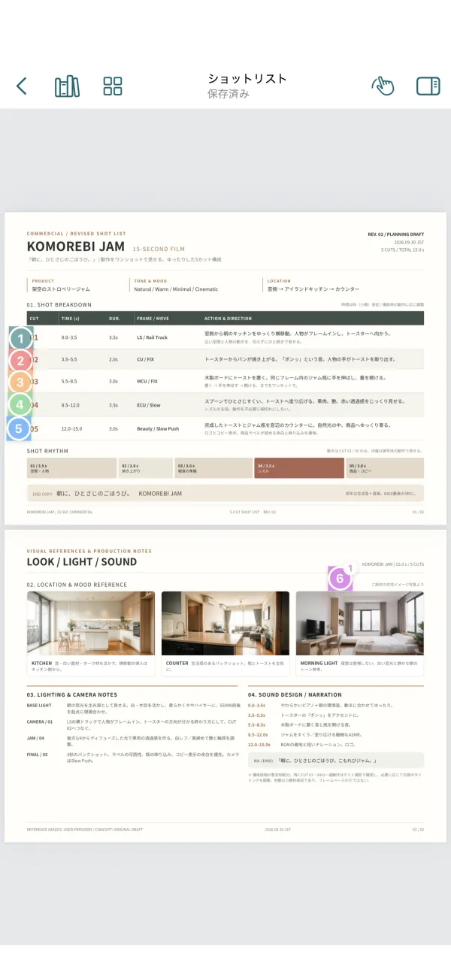
Task: Toggle the finger touch mode icon
Action: (x=383, y=86)
